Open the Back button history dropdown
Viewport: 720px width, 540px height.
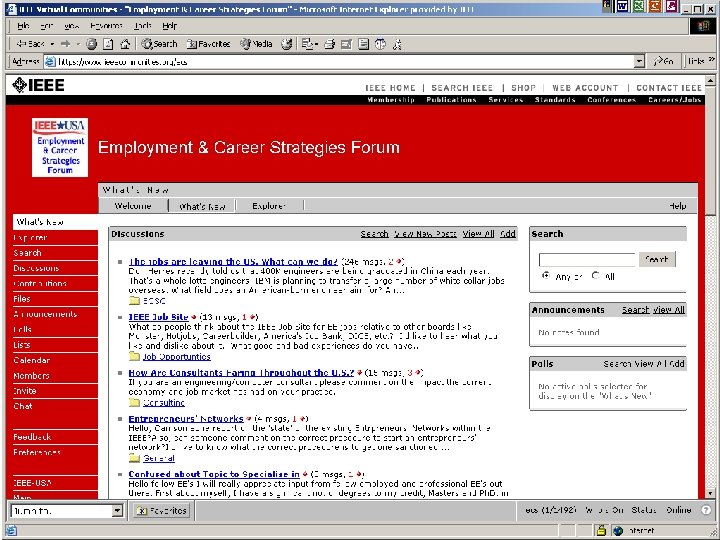pyautogui.click(x=52, y=44)
